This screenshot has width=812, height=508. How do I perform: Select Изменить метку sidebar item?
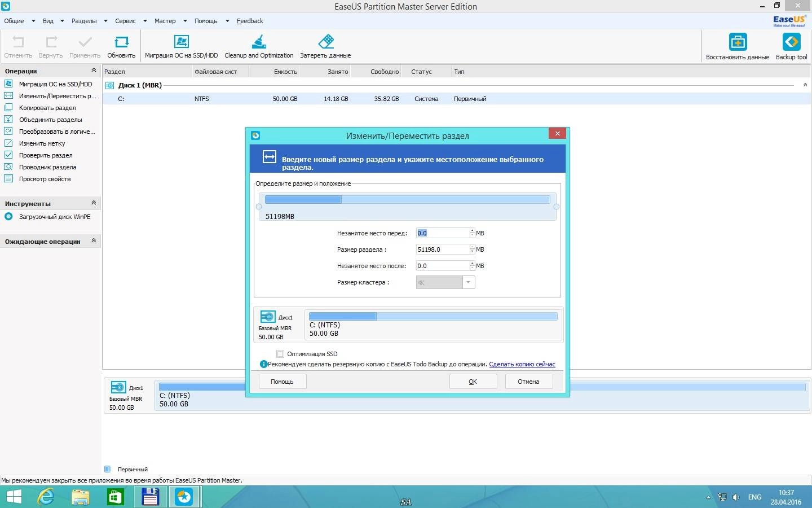point(42,143)
